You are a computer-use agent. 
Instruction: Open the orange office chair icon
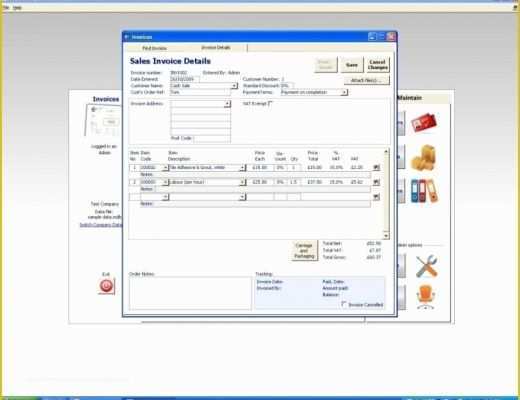[426, 297]
